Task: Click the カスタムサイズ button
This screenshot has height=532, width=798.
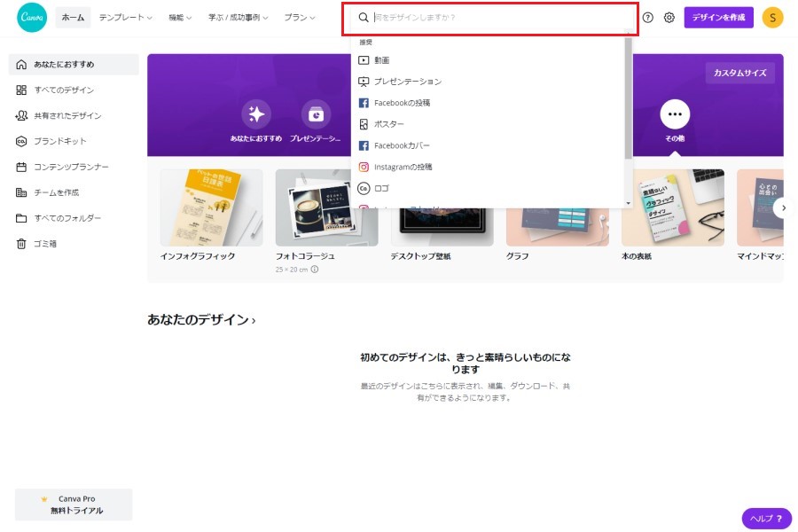Action: 739,73
